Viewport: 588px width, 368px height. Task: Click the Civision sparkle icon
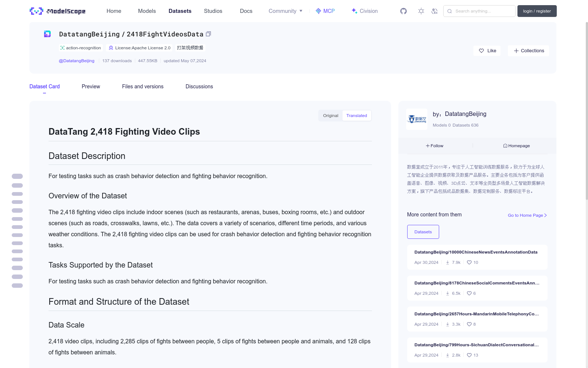point(354,11)
